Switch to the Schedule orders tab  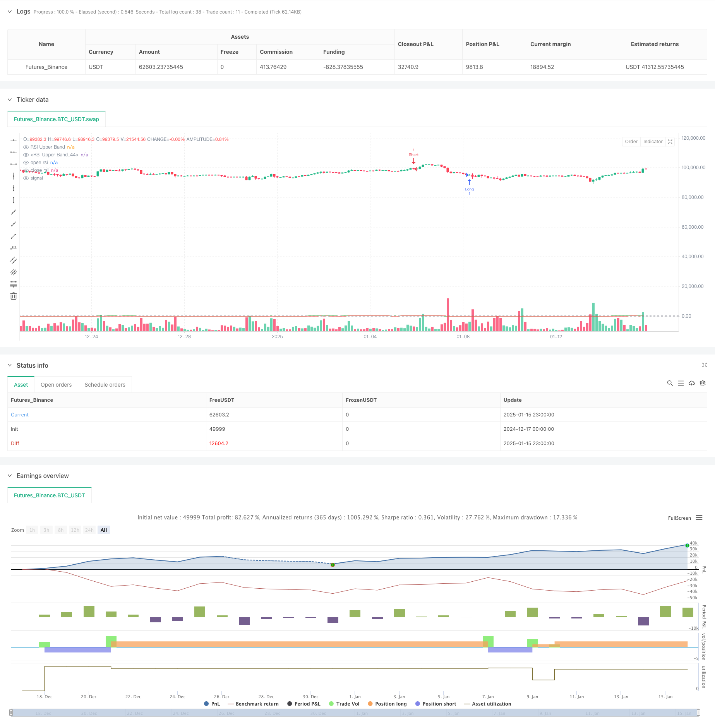pos(105,385)
